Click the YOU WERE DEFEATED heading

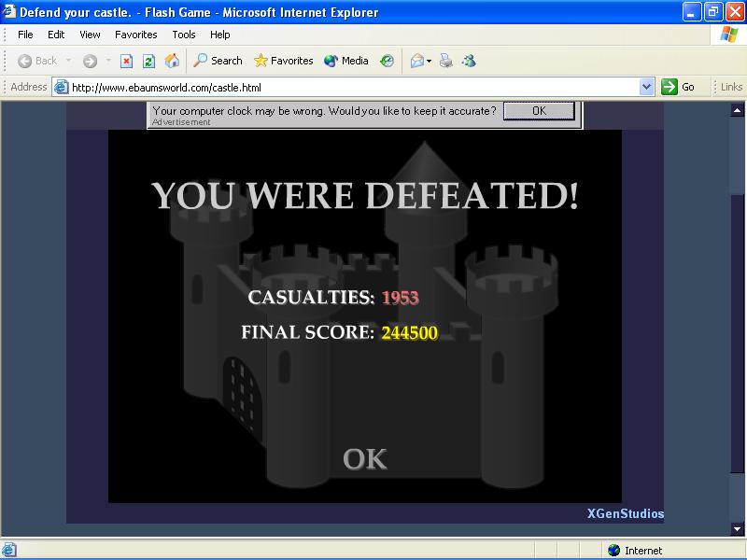pyautogui.click(x=365, y=195)
